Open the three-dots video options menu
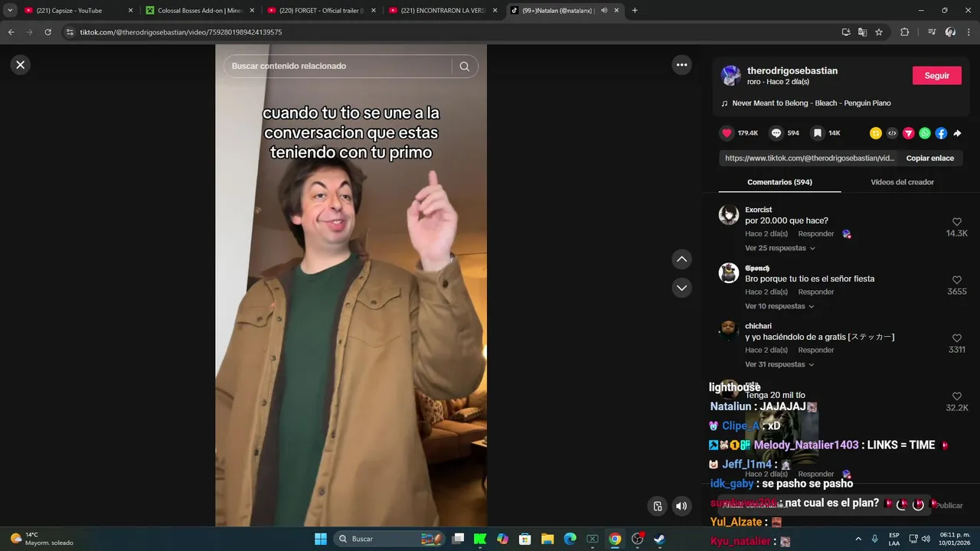 tap(681, 65)
